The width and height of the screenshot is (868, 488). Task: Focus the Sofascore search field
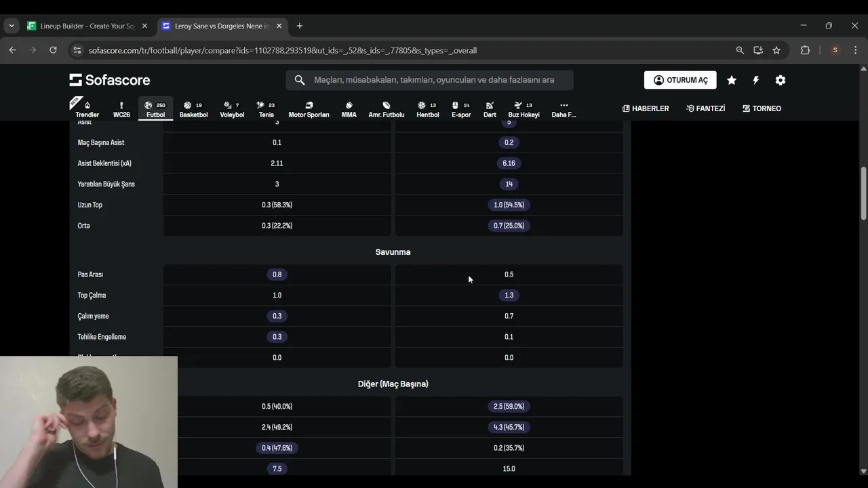429,80
